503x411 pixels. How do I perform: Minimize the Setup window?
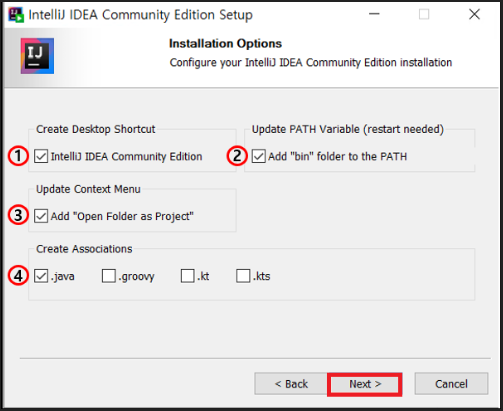(374, 14)
